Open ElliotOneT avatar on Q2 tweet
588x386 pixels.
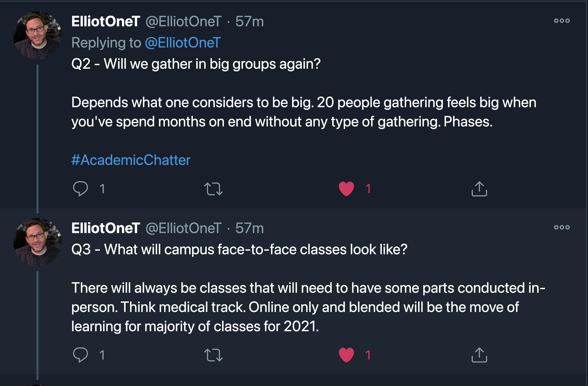pyautogui.click(x=38, y=36)
